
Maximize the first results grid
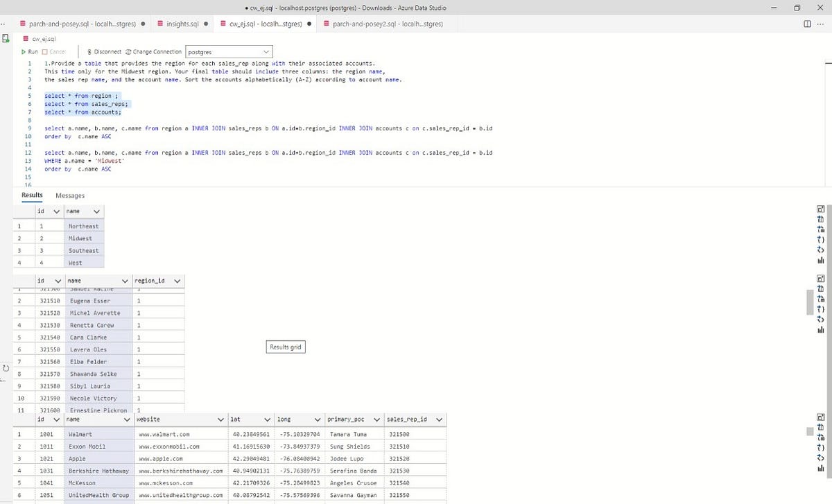point(821,208)
